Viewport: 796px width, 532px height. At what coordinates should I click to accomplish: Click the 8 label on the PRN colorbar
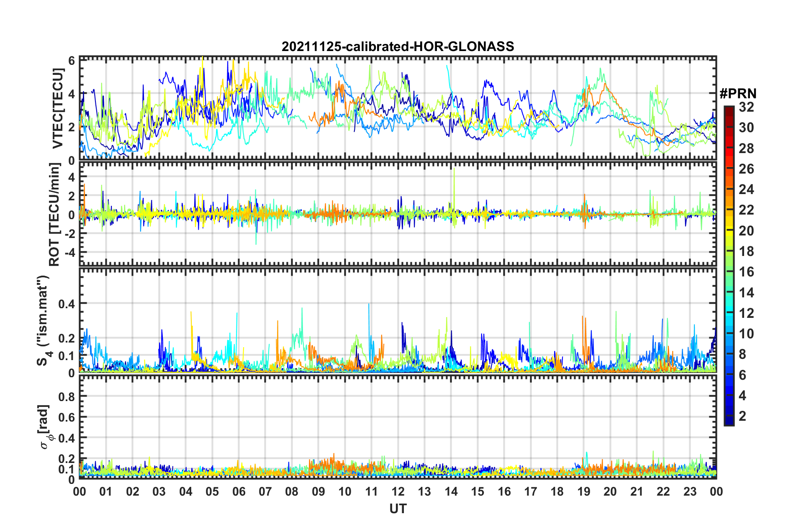click(742, 354)
